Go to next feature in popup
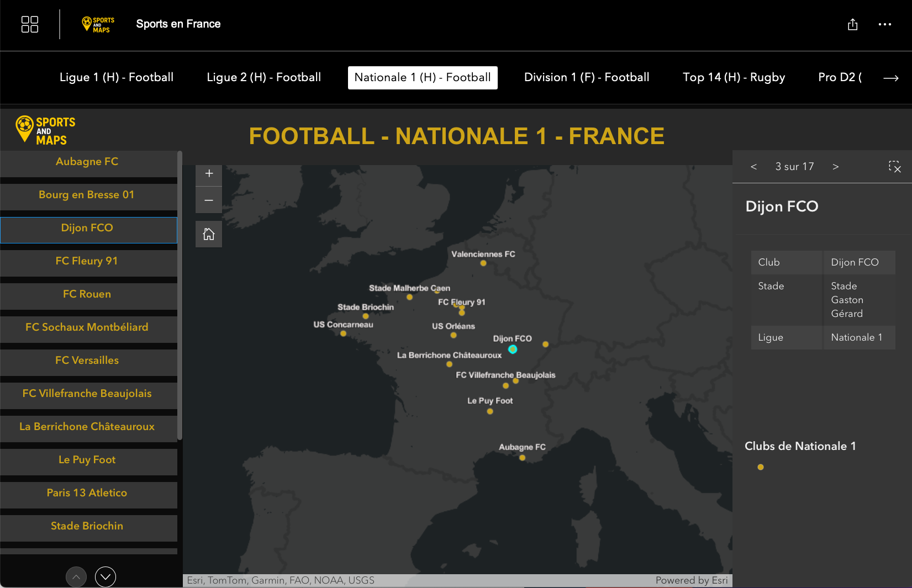 tap(835, 167)
